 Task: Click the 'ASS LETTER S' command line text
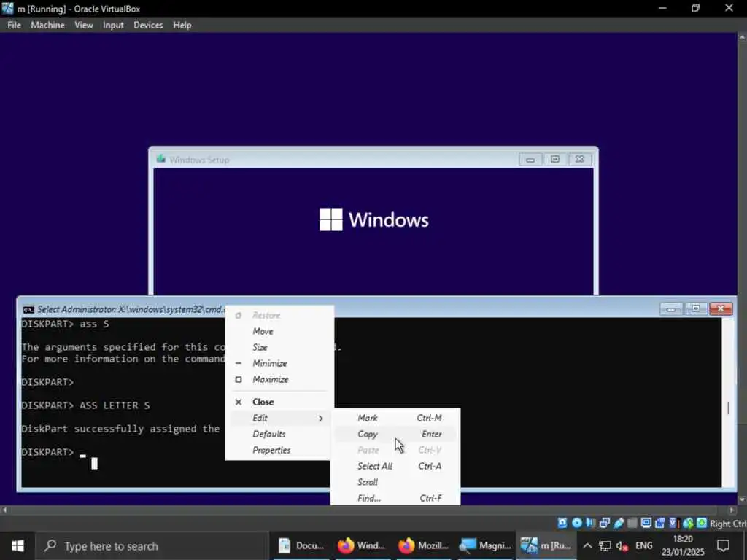(x=115, y=405)
